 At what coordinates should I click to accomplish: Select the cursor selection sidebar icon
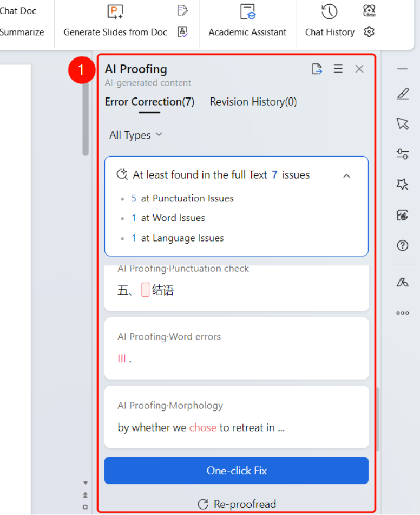[403, 124]
